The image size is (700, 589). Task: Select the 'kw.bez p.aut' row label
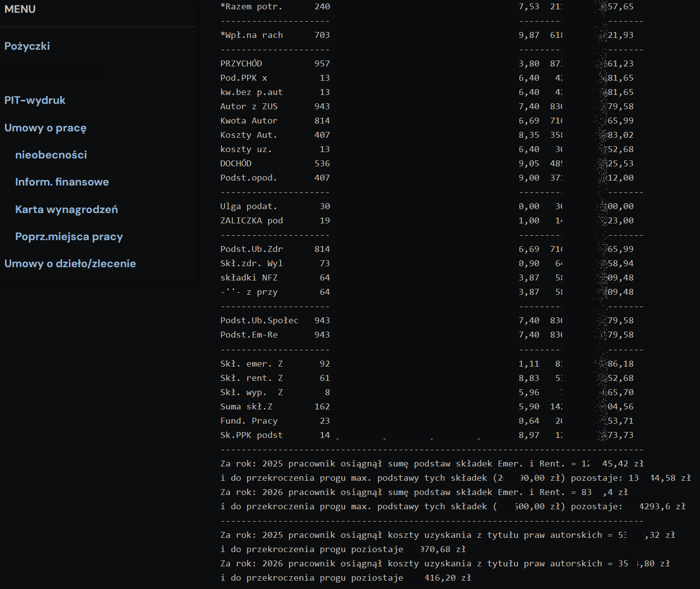click(x=252, y=92)
